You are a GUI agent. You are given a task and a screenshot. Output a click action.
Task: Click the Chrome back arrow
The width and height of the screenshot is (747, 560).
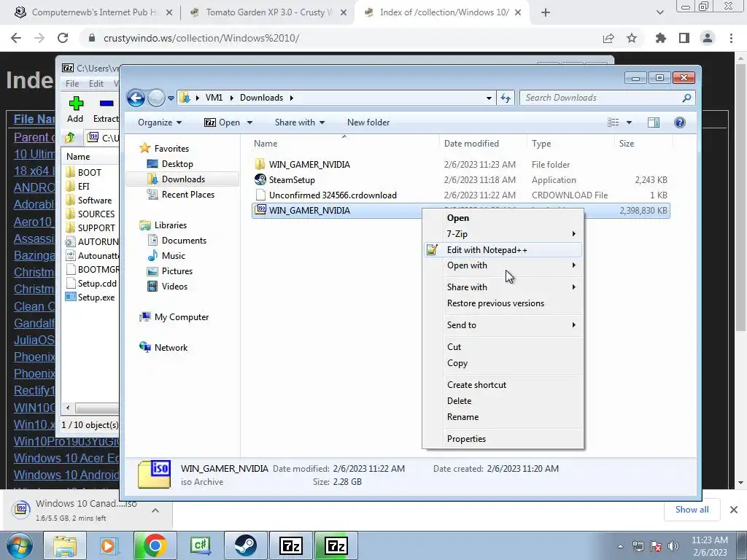16,38
